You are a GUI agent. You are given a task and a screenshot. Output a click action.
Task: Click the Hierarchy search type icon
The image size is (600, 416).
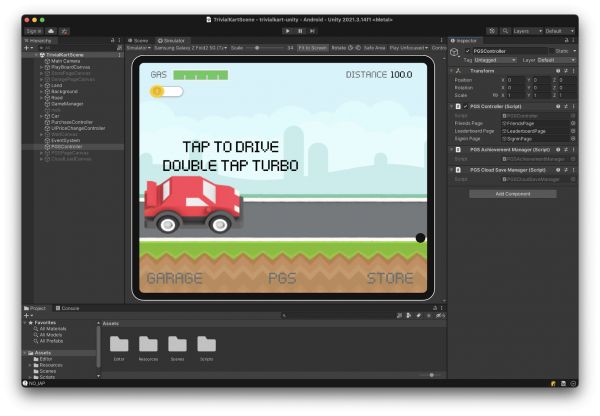click(x=119, y=48)
